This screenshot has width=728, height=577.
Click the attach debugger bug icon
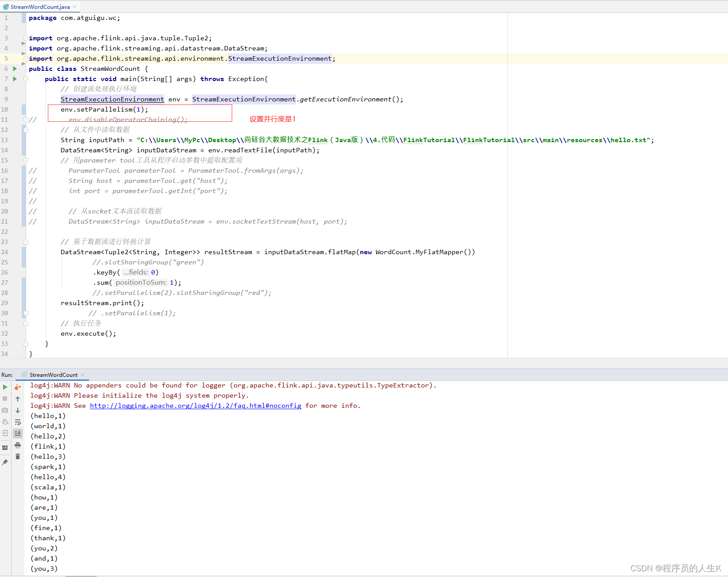pyautogui.click(x=5, y=422)
